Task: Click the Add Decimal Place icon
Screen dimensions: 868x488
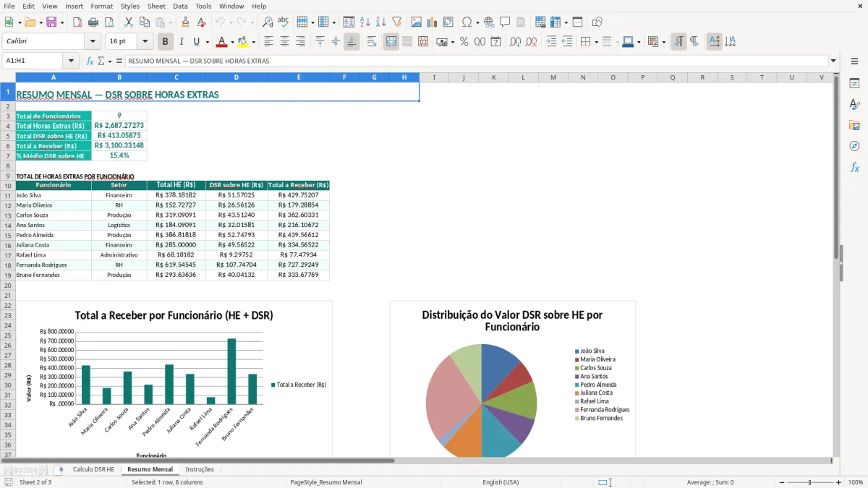Action: point(515,42)
